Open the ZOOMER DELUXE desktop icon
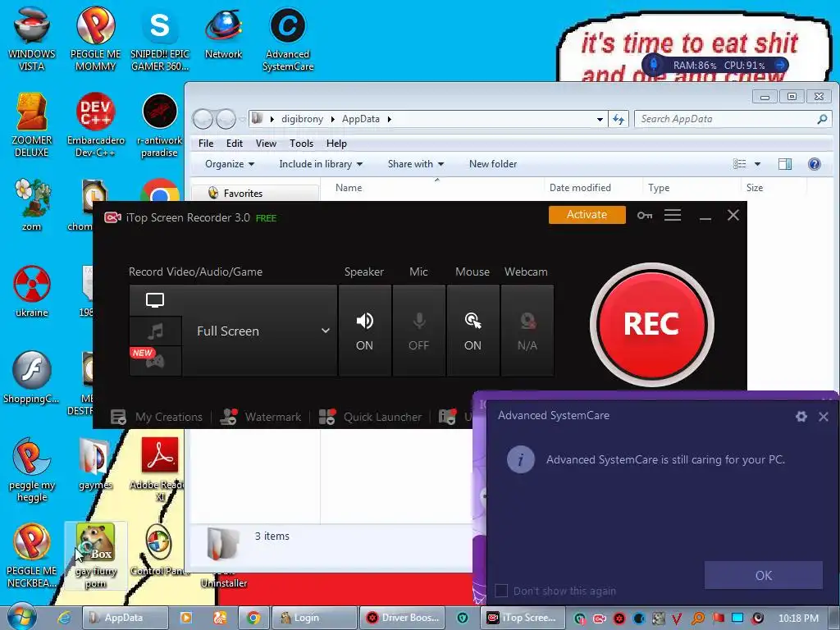Screen dimensions: 840x630 tap(32, 125)
